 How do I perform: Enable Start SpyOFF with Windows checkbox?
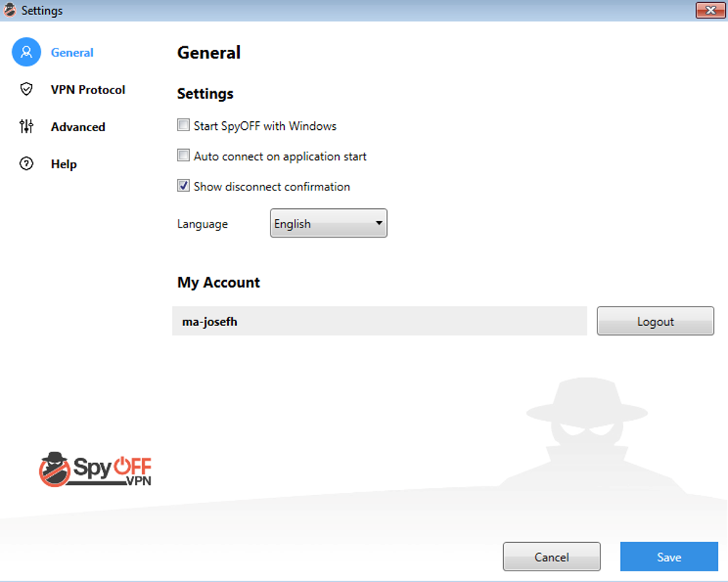point(183,126)
